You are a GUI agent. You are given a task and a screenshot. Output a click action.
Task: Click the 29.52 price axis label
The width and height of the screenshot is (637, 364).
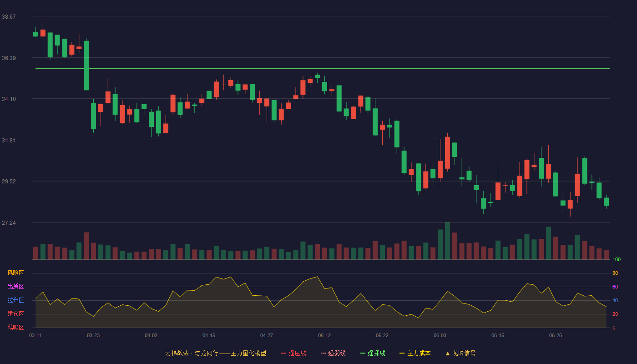click(x=9, y=182)
